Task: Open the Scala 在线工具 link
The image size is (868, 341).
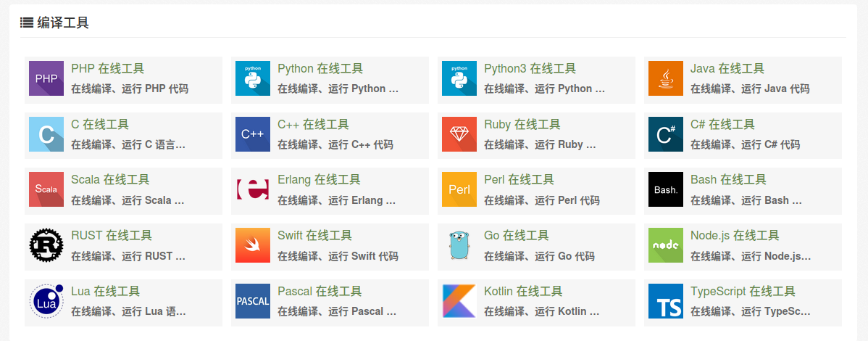Action: (x=110, y=180)
